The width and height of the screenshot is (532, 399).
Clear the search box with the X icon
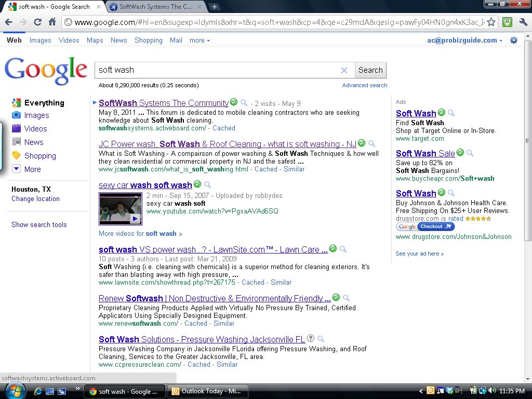point(344,70)
